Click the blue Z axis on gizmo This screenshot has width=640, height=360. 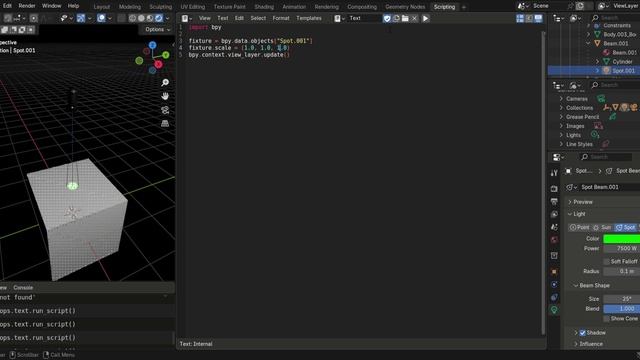click(x=153, y=45)
